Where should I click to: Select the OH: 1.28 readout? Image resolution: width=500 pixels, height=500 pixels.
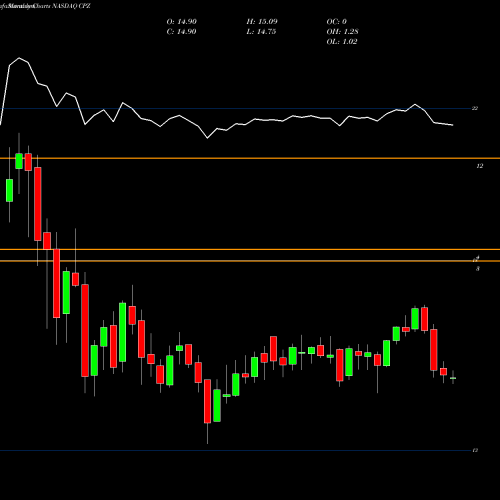point(342,32)
